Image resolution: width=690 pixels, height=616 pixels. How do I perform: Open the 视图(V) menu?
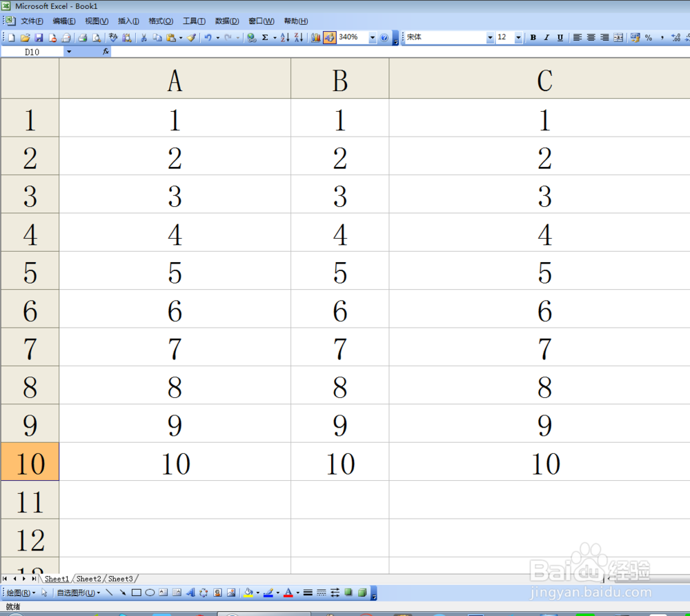point(97,21)
